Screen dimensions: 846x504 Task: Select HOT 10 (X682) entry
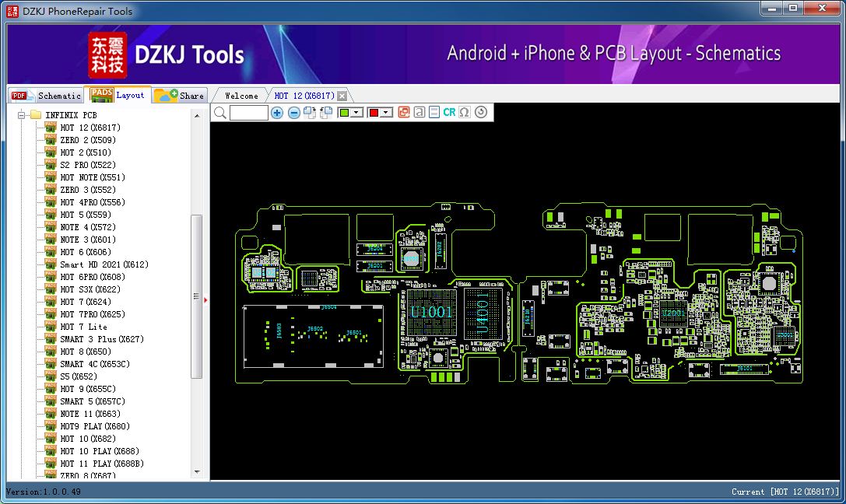tap(87, 439)
